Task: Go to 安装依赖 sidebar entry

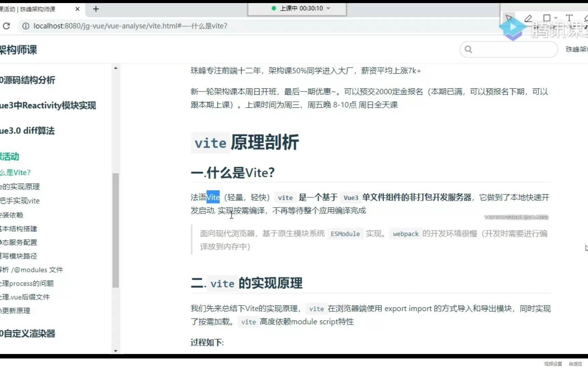Action: click(x=12, y=215)
